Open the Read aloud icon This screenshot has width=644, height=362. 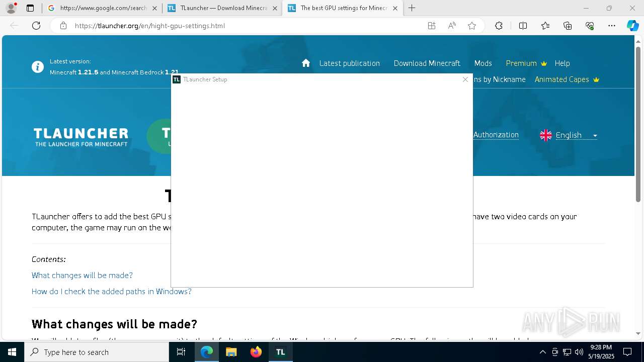pyautogui.click(x=452, y=26)
